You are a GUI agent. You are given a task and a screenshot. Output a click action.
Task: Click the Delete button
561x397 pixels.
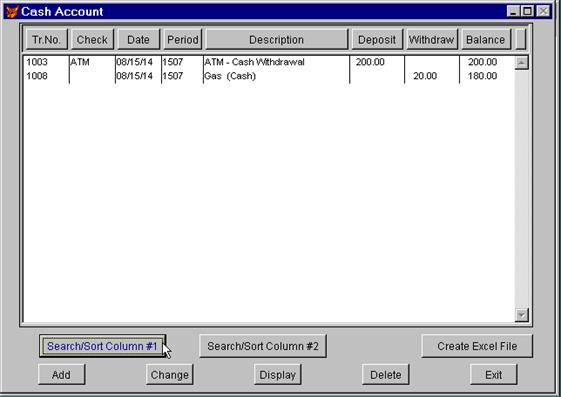(x=386, y=375)
